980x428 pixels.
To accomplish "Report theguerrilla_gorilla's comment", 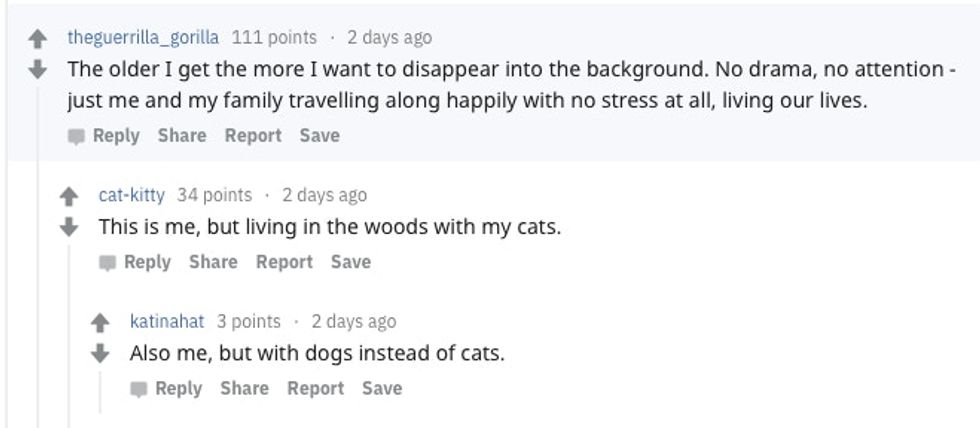I will point(253,136).
